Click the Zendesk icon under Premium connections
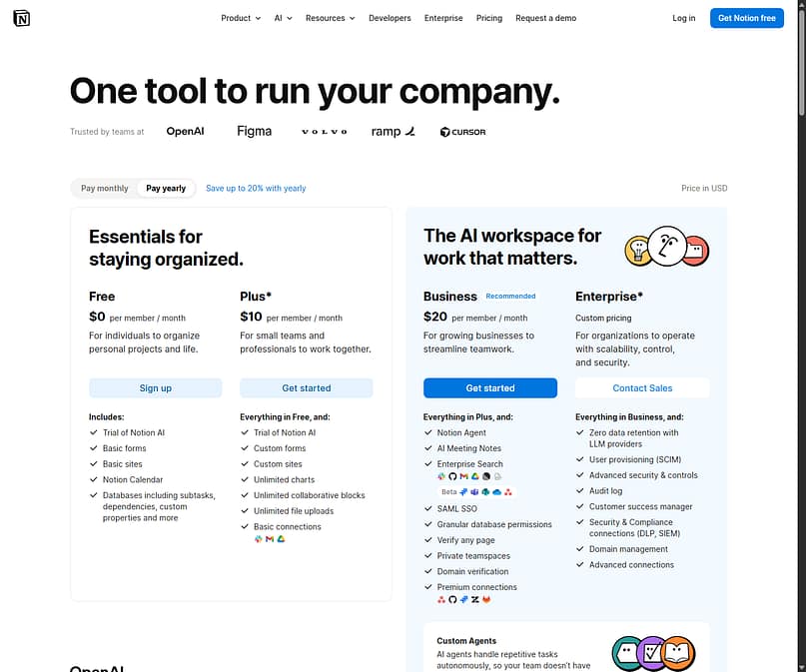The height and width of the screenshot is (672, 806). point(475,599)
